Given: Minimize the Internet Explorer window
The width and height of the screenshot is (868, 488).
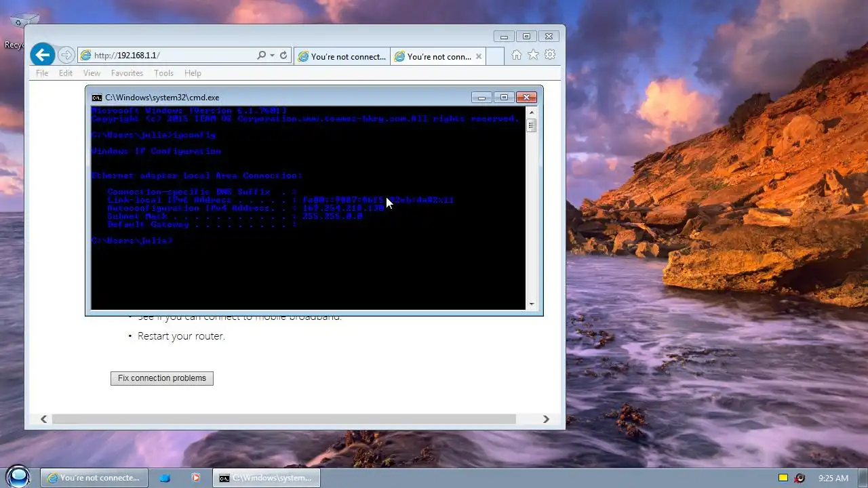Looking at the screenshot, I should (504, 37).
